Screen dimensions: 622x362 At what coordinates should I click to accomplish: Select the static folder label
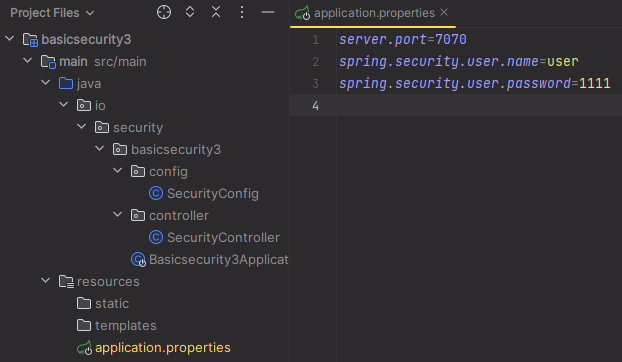point(112,304)
